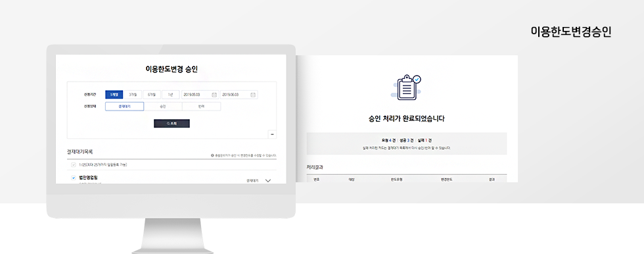Click the 결재대기목록 heading
Screen dimensions: 644x254
(80, 151)
